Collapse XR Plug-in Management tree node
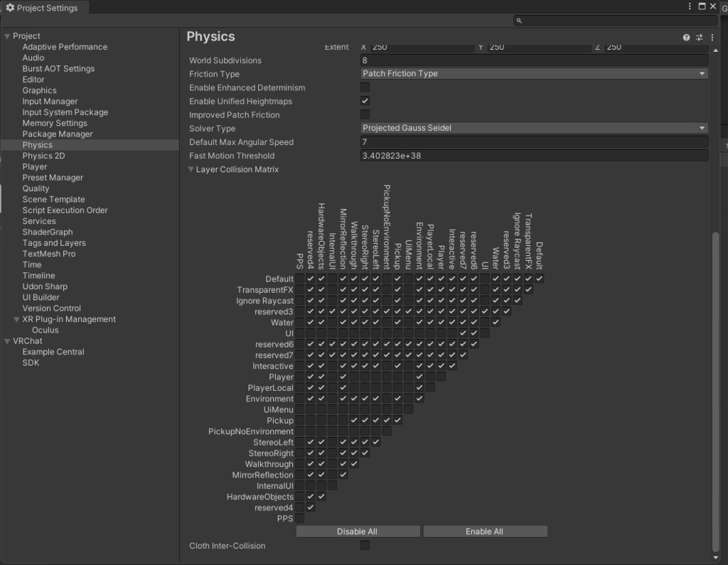Screen dimensions: 728x565 tap(17, 319)
